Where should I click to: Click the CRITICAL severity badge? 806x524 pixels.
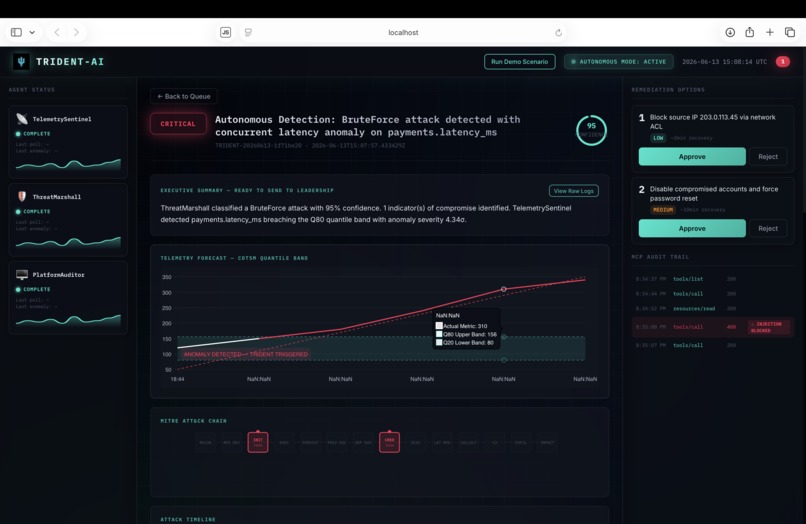(178, 124)
